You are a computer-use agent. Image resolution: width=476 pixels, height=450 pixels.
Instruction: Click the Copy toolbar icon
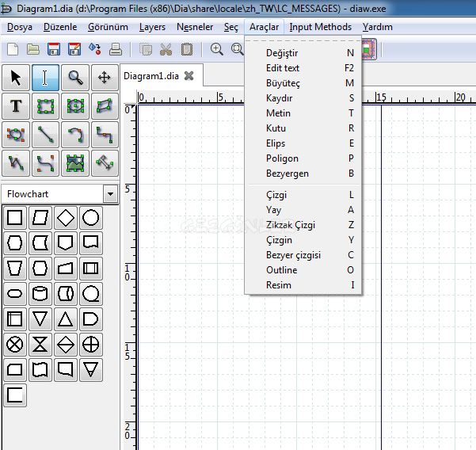point(146,49)
